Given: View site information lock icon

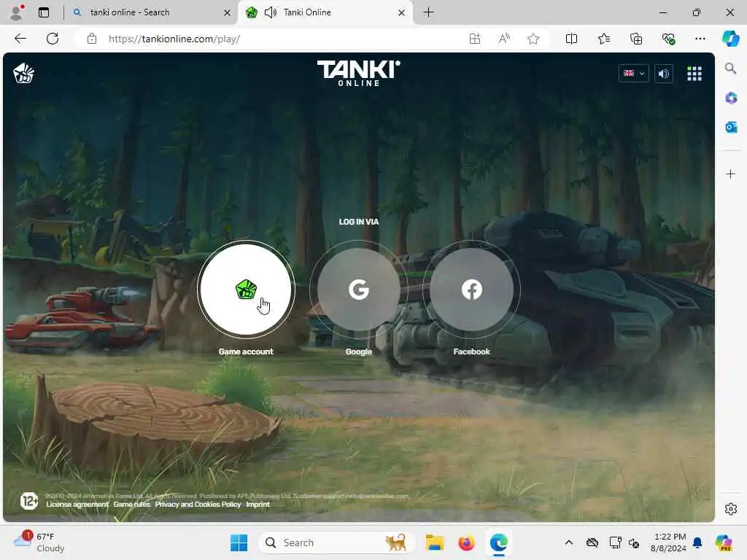Looking at the screenshot, I should coord(92,39).
